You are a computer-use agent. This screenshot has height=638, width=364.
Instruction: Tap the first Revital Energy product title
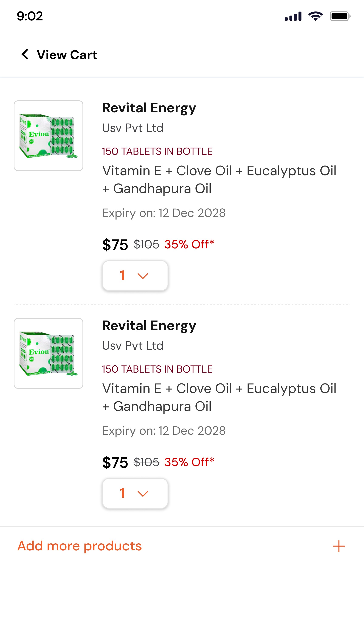tap(149, 108)
